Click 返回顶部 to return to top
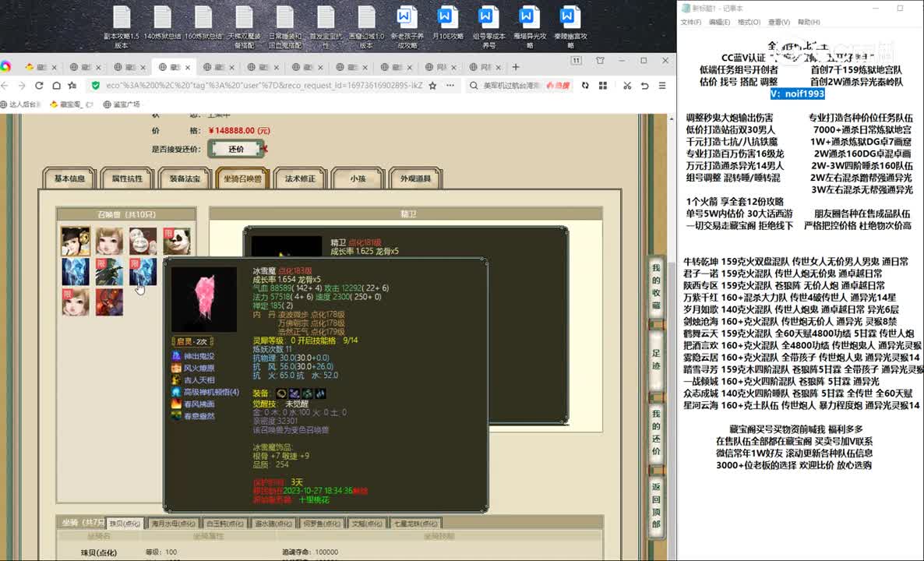The image size is (924, 561). (x=656, y=506)
